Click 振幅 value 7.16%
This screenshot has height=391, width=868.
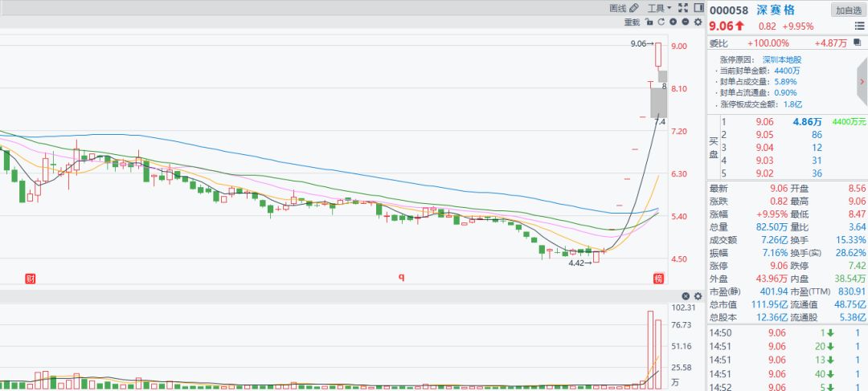(775, 253)
